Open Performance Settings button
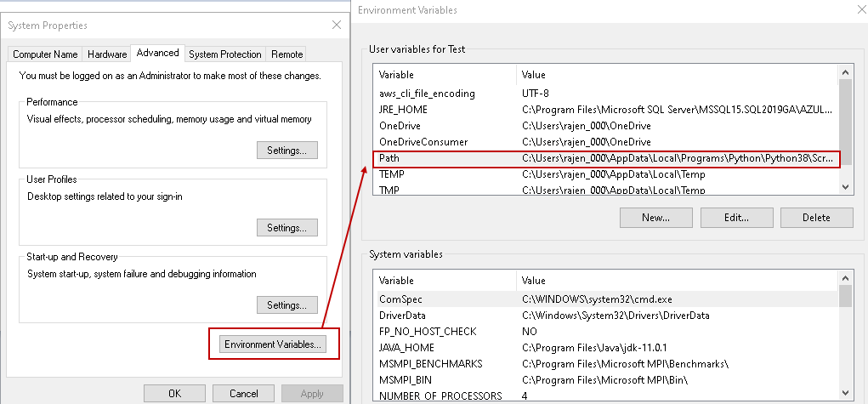Viewport: 868px width, 404px height. (x=286, y=151)
